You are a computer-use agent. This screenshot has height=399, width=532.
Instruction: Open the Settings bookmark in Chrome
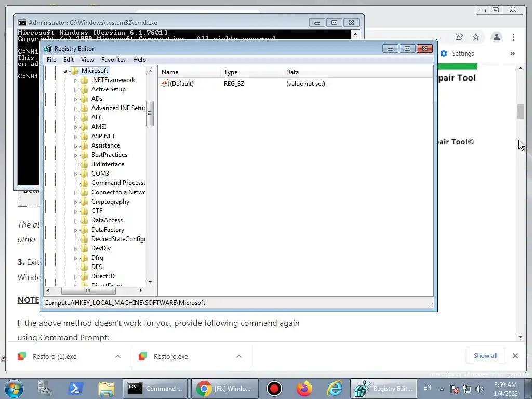tap(457, 54)
